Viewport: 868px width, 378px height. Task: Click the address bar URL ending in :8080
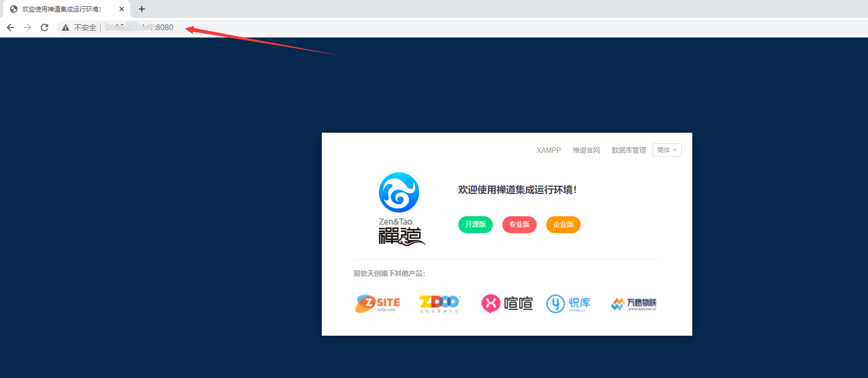pyautogui.click(x=139, y=27)
